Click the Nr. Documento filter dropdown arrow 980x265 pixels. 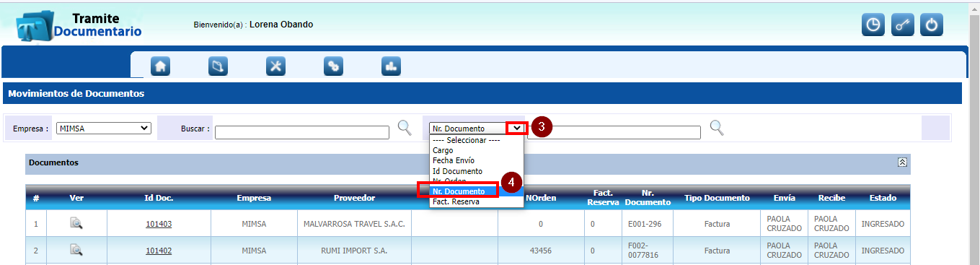pyautogui.click(x=516, y=128)
